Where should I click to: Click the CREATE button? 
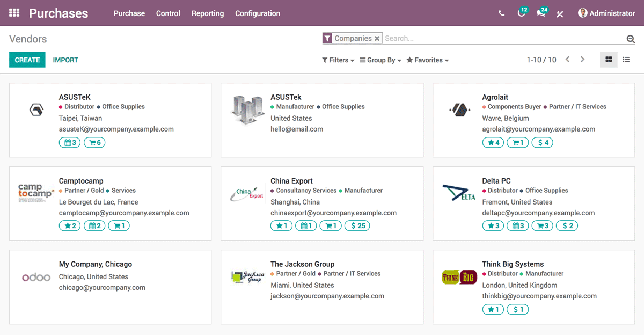(27, 60)
